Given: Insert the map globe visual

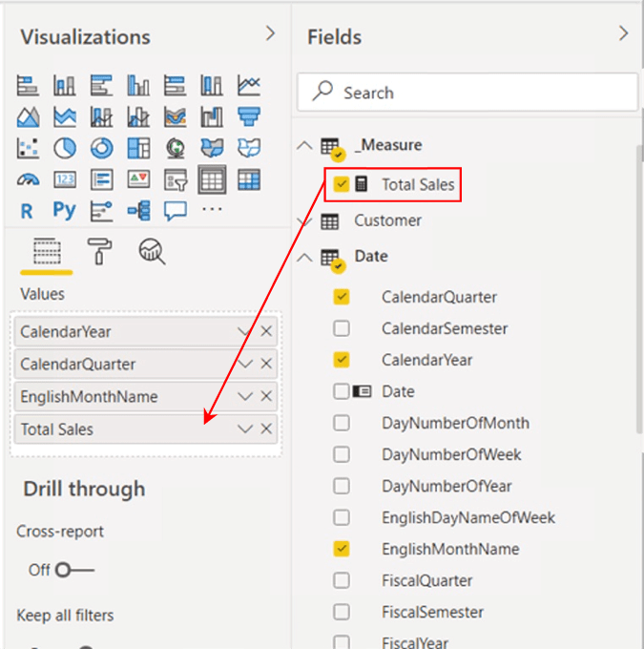Looking at the screenshot, I should [175, 148].
